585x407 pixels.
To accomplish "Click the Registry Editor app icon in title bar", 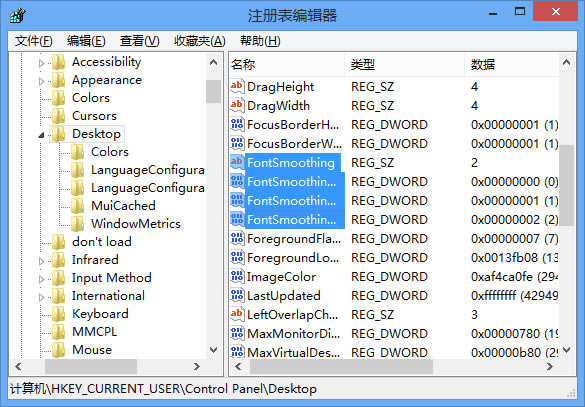I will (x=18, y=16).
